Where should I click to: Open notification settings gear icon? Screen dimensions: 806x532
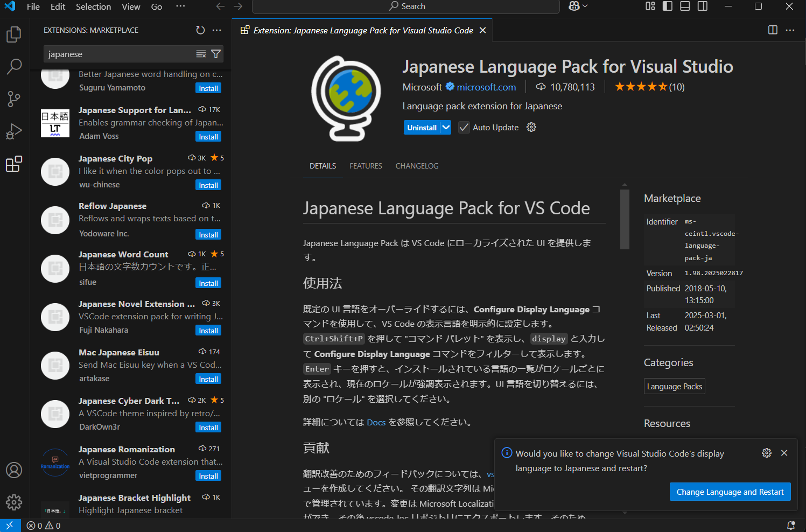pos(767,453)
